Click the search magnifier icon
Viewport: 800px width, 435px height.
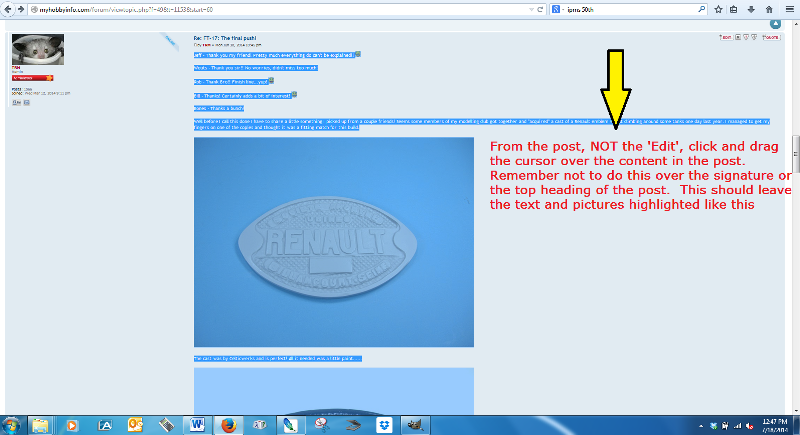tap(702, 9)
